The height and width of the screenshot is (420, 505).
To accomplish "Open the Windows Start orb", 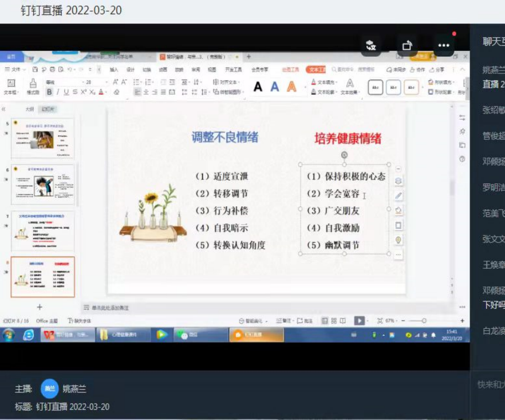I will 9,335.
